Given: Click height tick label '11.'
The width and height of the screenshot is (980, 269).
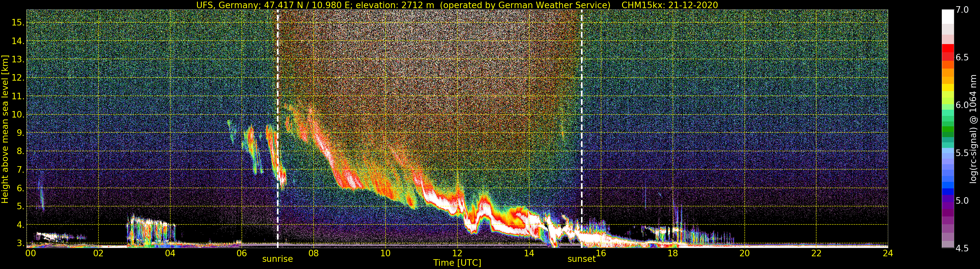Looking at the screenshot, I should tap(18, 96).
